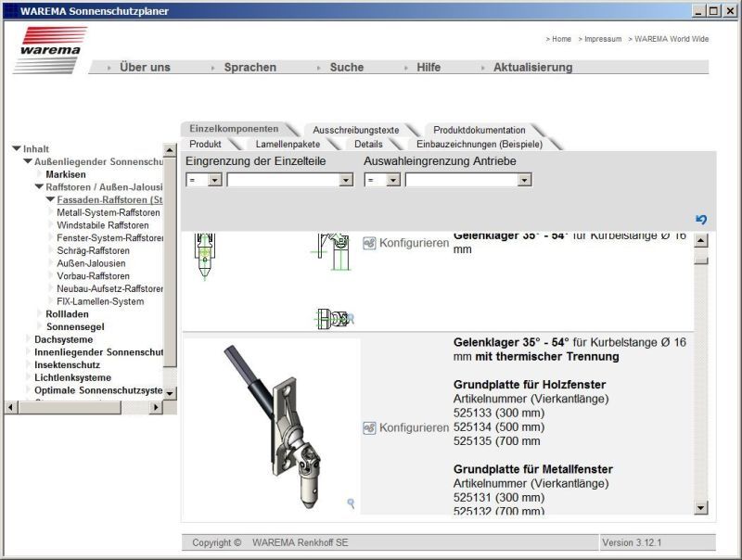The height and width of the screenshot is (560, 742).
Task: Select Vorbau-Raffstoren tree entry
Action: [x=94, y=276]
